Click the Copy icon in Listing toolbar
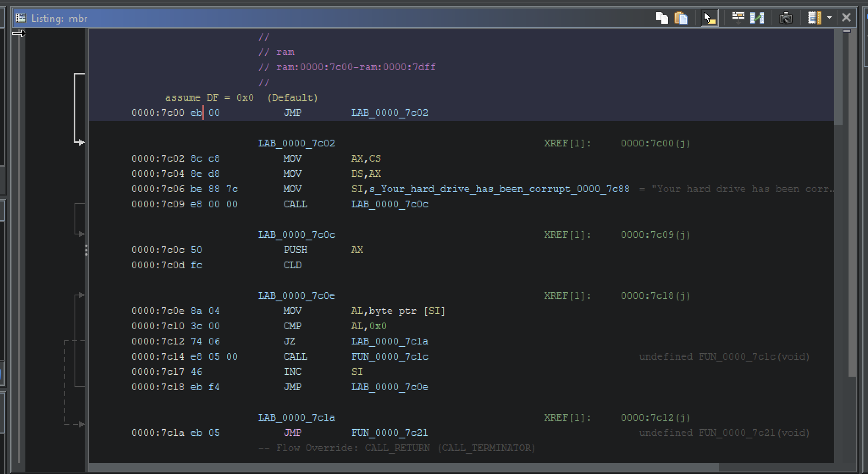The image size is (868, 474). [662, 18]
